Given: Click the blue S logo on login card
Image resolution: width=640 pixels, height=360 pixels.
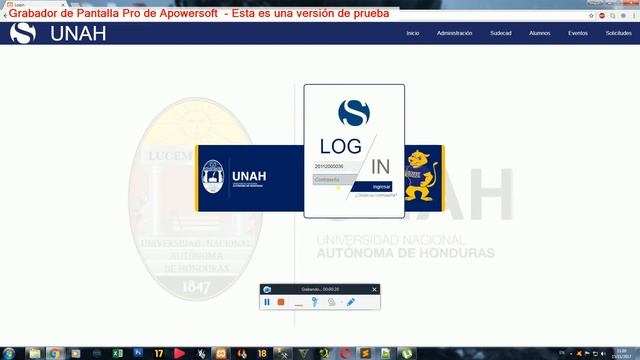Looking at the screenshot, I should pos(354,113).
